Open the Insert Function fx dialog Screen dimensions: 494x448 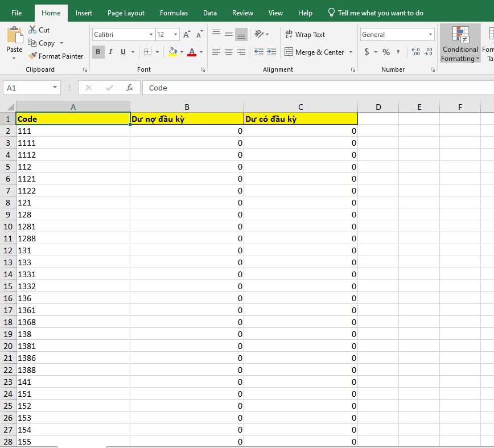click(x=130, y=88)
